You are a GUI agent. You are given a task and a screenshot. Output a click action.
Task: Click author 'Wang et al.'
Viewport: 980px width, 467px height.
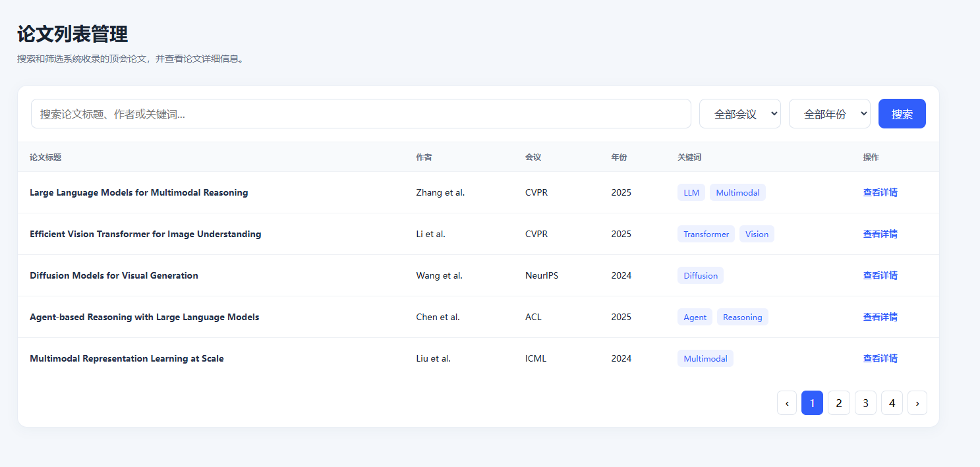439,275
